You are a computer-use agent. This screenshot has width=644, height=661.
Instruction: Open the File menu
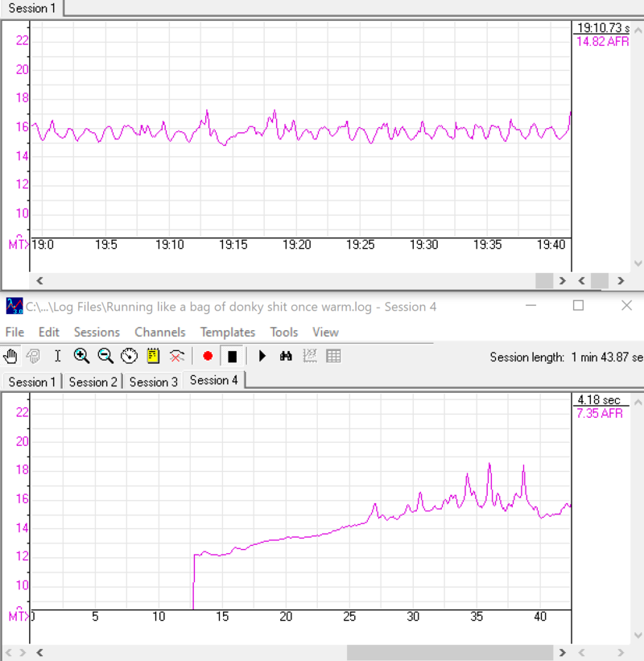[x=14, y=332]
